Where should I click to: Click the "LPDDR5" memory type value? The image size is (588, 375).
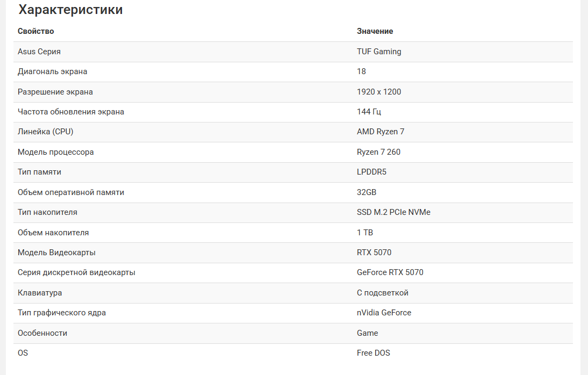371,172
